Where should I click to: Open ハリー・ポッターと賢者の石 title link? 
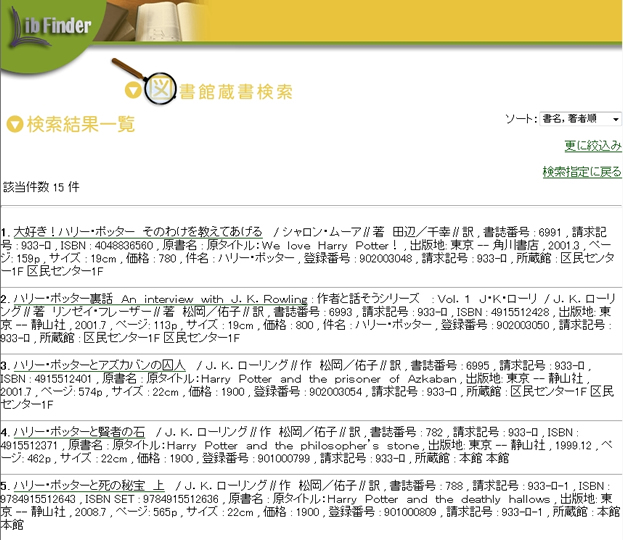click(x=79, y=432)
